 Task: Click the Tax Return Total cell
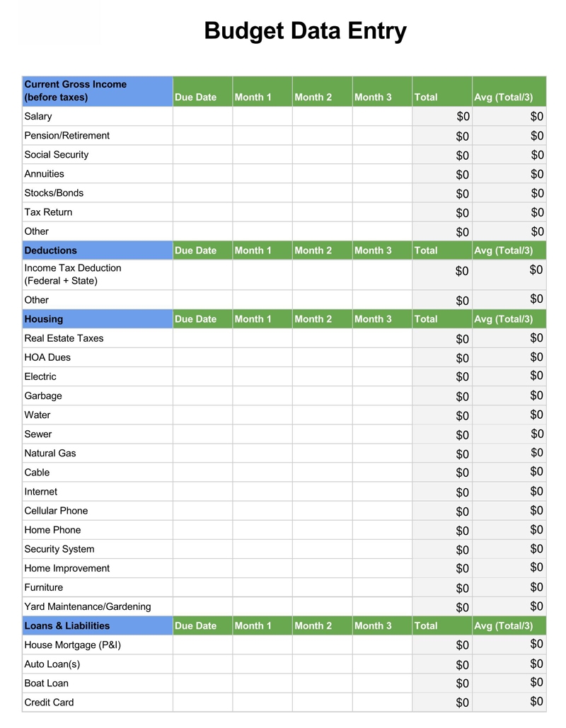click(442, 212)
